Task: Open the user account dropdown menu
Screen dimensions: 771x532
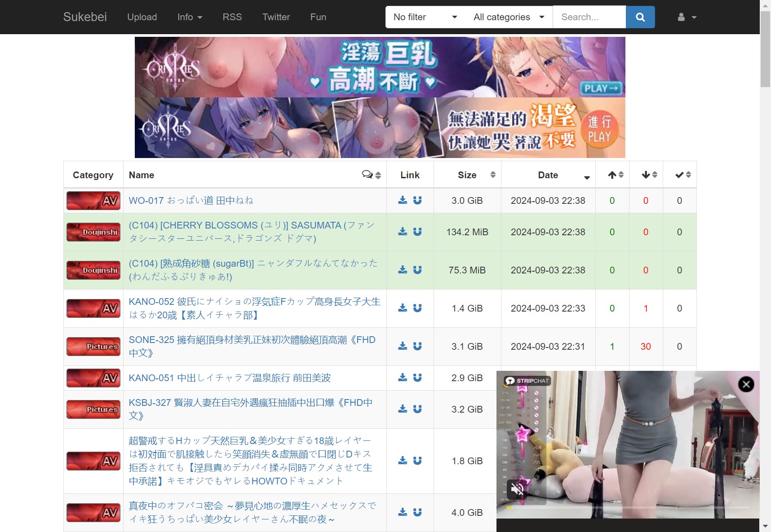Action: point(687,17)
